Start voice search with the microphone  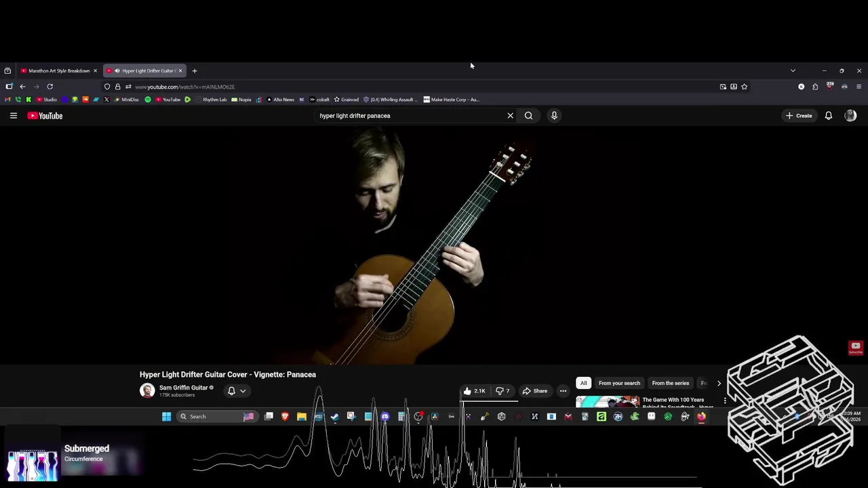point(554,116)
